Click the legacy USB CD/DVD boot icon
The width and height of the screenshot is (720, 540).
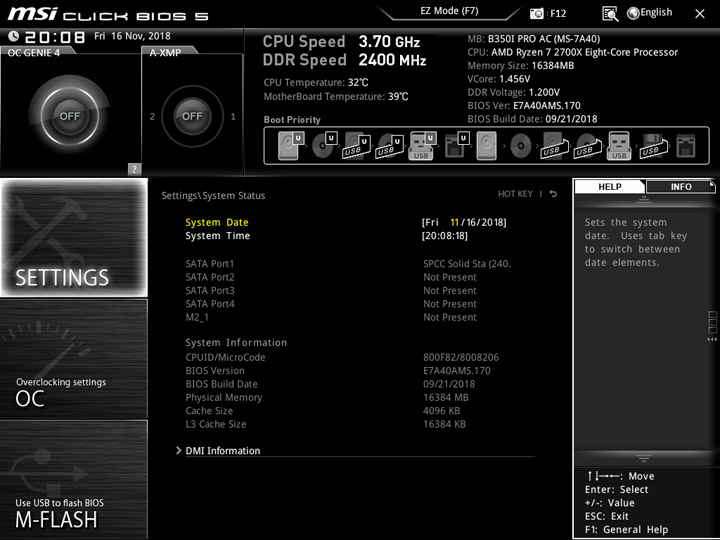(588, 146)
